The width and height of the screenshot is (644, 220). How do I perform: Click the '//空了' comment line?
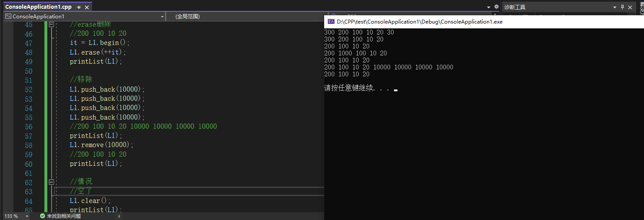coord(81,191)
